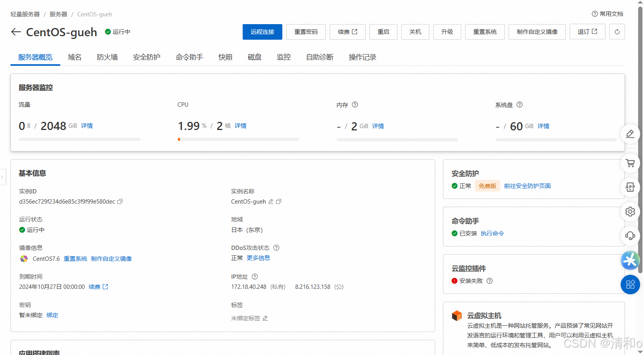Copy the instance name CentOS-gueh

[x=279, y=202]
